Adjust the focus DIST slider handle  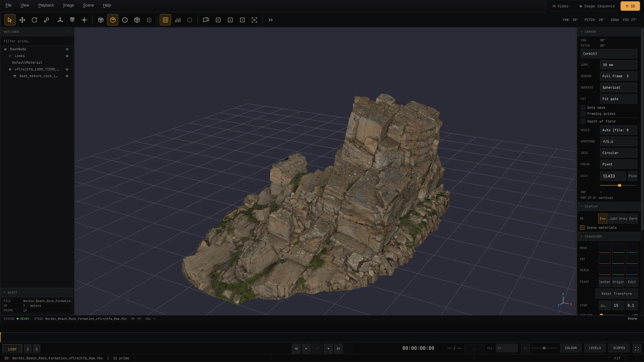pyautogui.click(x=619, y=185)
